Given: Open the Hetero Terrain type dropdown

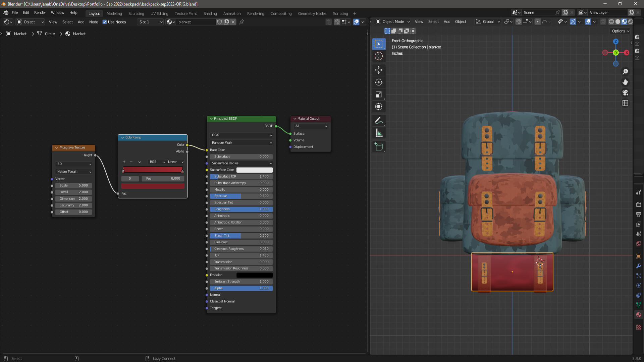Looking at the screenshot, I should tap(74, 172).
